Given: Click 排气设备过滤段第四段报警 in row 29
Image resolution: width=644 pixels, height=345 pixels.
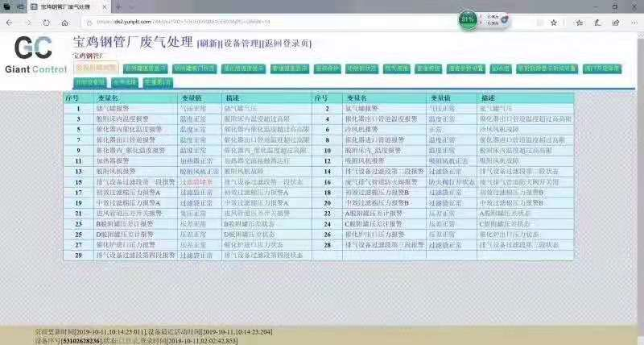Looking at the screenshot, I should (x=135, y=255).
